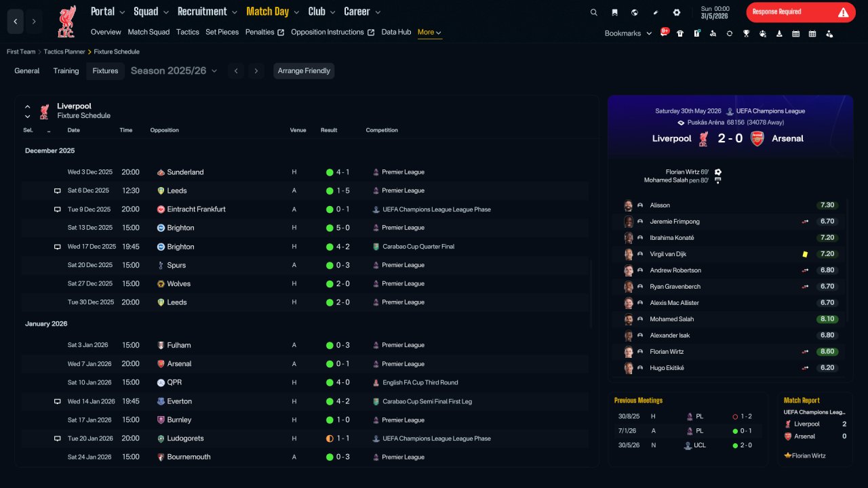Expand the Club menu
Image resolution: width=868 pixels, height=488 pixels.
tap(322, 12)
